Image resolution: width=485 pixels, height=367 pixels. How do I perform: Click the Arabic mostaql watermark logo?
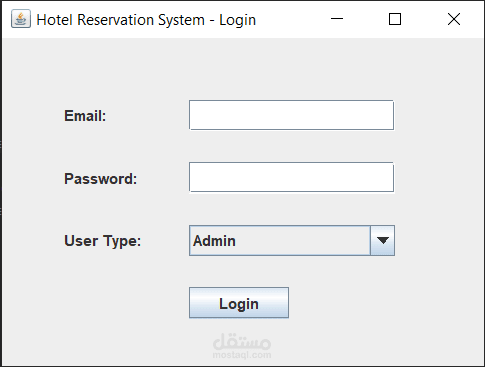[x=242, y=341]
